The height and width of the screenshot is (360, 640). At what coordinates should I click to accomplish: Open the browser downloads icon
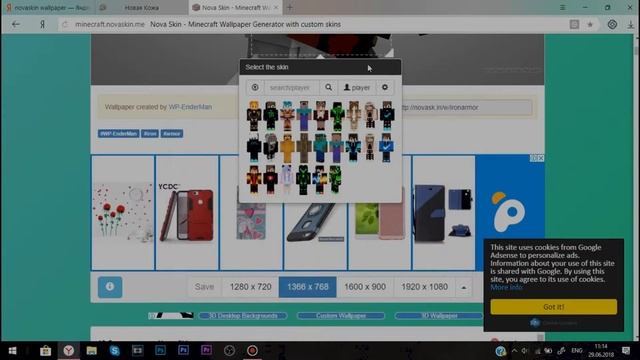click(630, 24)
